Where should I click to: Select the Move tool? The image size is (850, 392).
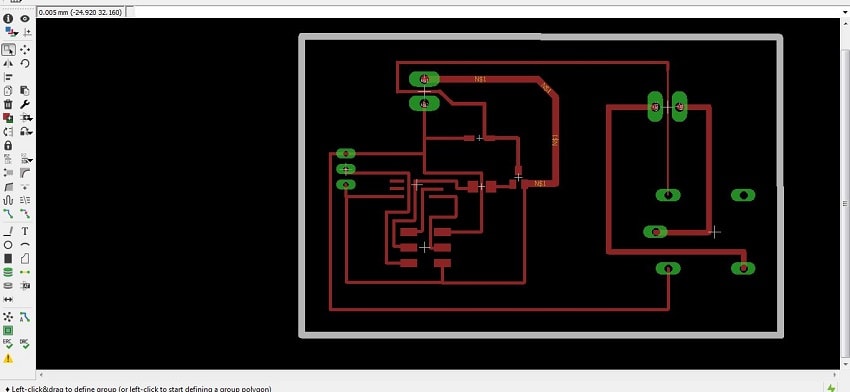[x=25, y=50]
